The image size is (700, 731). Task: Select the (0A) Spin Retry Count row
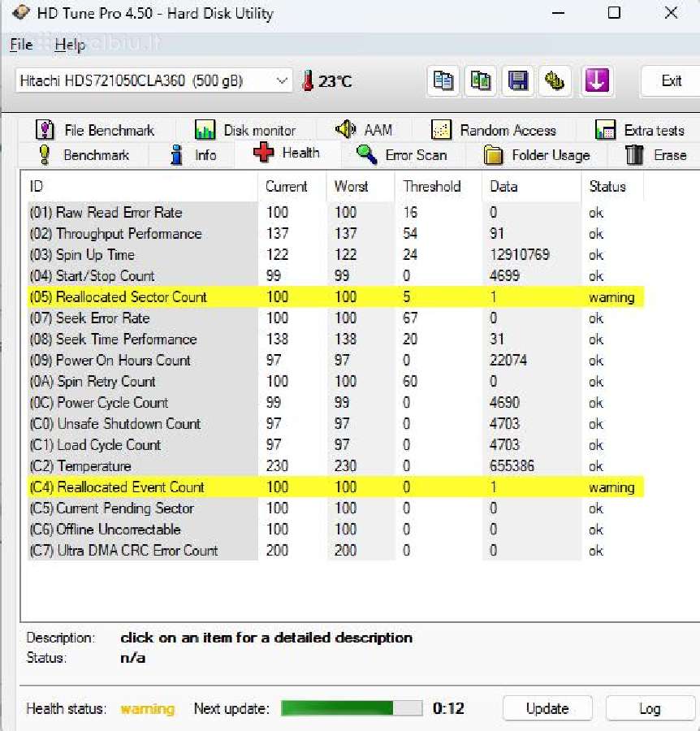(335, 382)
